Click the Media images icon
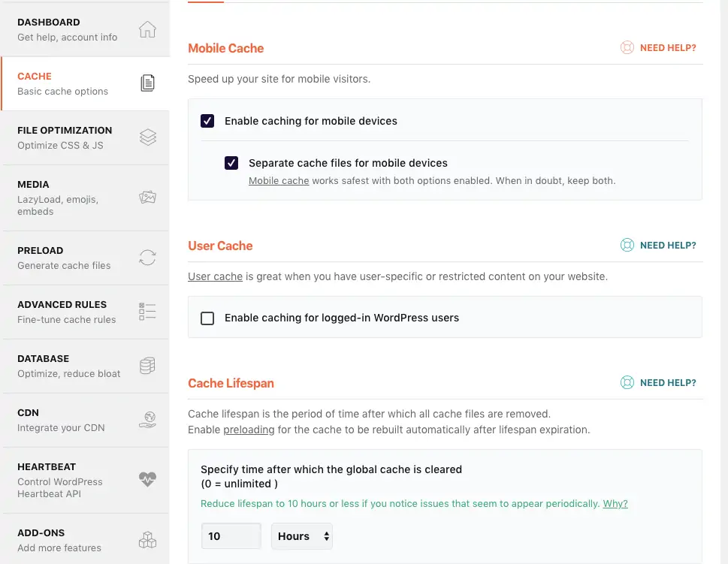The image size is (728, 564). (148, 198)
